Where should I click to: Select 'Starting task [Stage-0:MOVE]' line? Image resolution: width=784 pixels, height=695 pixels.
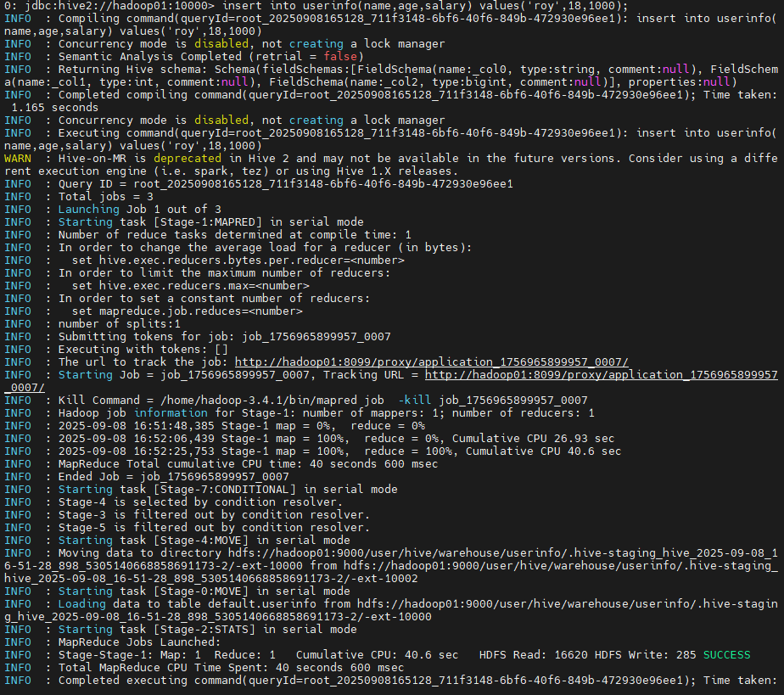coord(204,591)
